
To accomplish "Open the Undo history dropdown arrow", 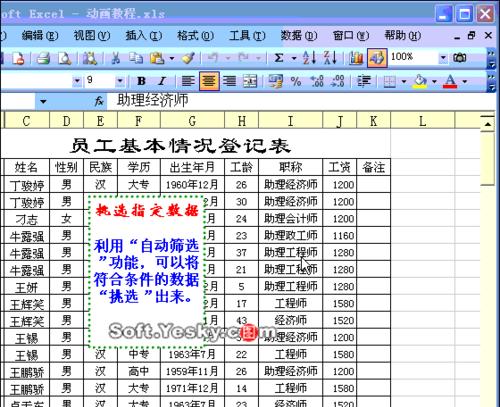I will click(228, 58).
